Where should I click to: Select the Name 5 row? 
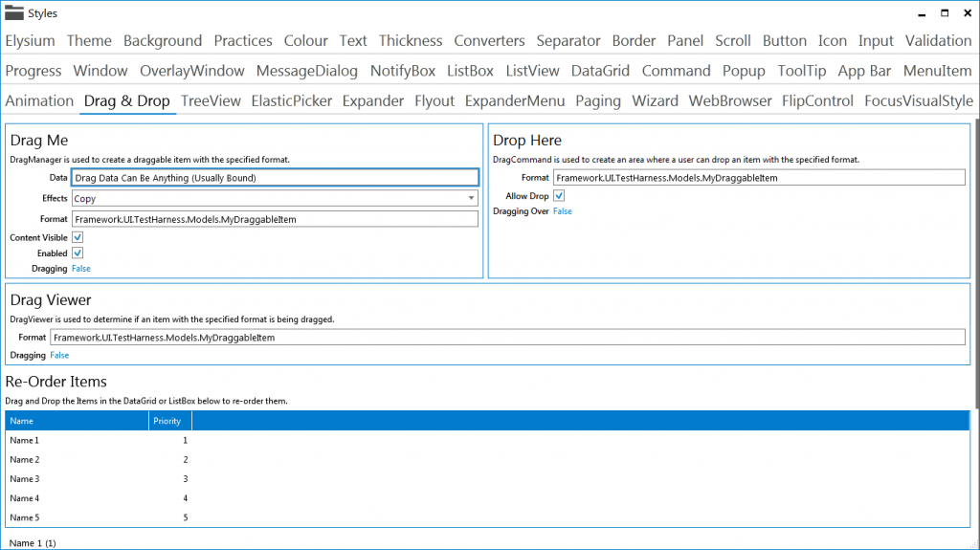(487, 517)
